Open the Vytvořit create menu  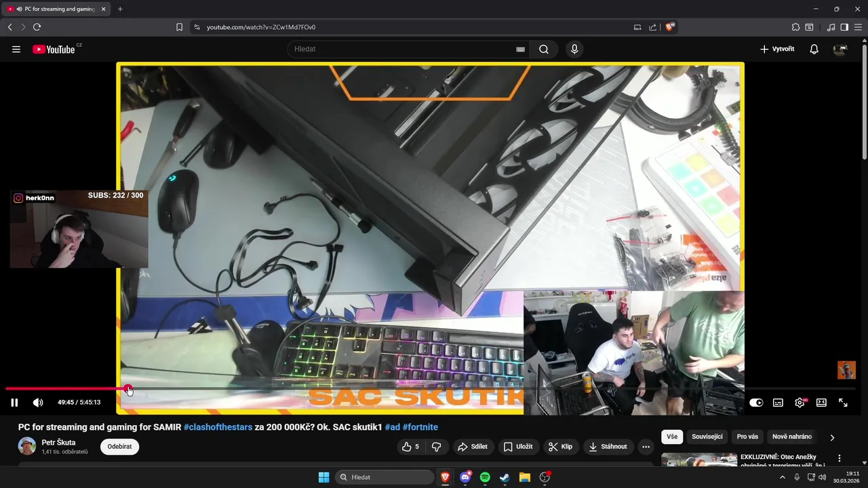pyautogui.click(x=777, y=49)
